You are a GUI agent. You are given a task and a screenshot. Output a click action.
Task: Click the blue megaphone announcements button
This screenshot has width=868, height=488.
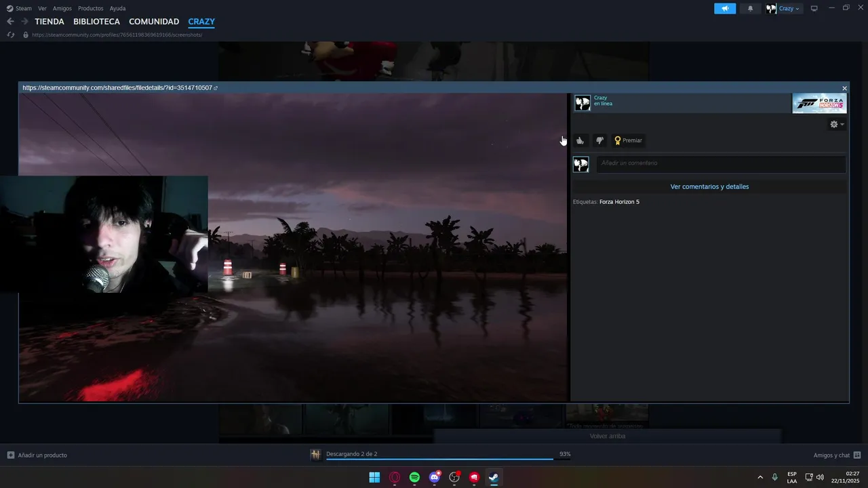(x=725, y=8)
